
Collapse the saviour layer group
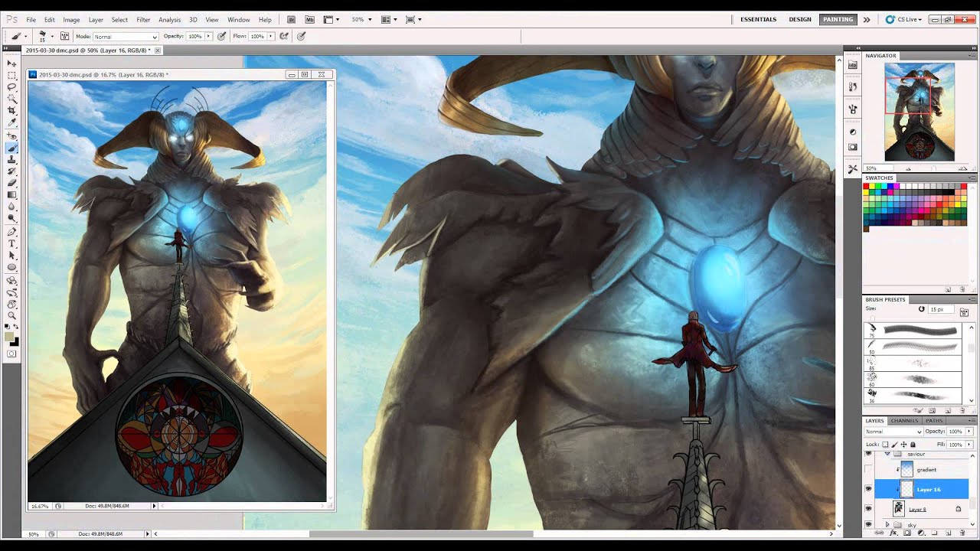click(x=887, y=454)
